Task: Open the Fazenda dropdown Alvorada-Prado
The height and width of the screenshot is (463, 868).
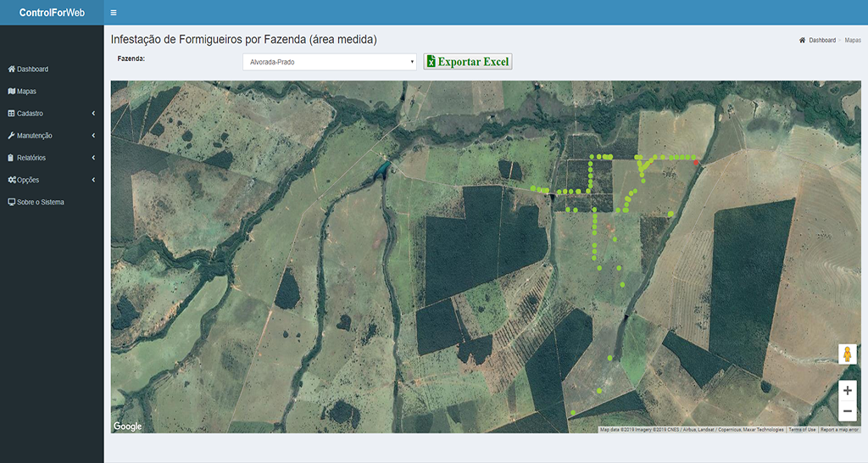Action: point(329,62)
